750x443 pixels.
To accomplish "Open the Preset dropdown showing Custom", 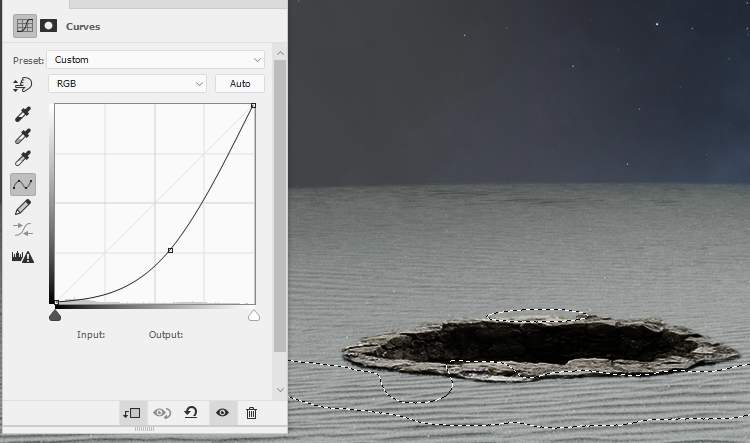I will click(155, 60).
